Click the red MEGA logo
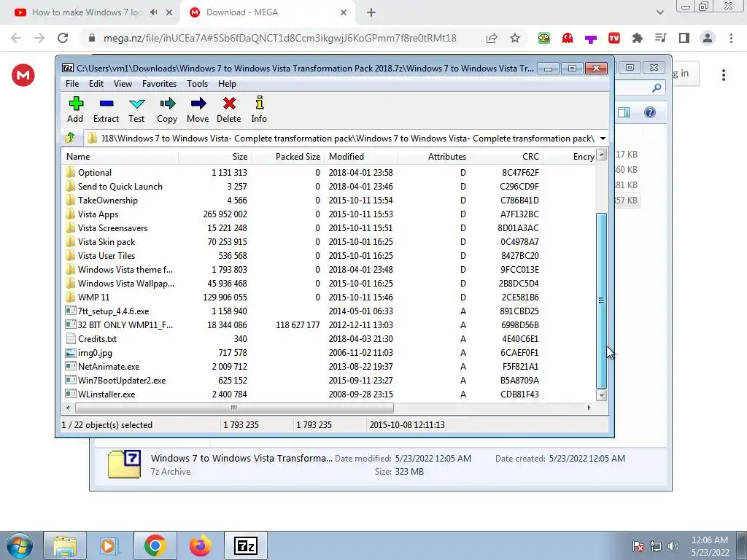Viewport: 747px width, 560px height. 23,75
